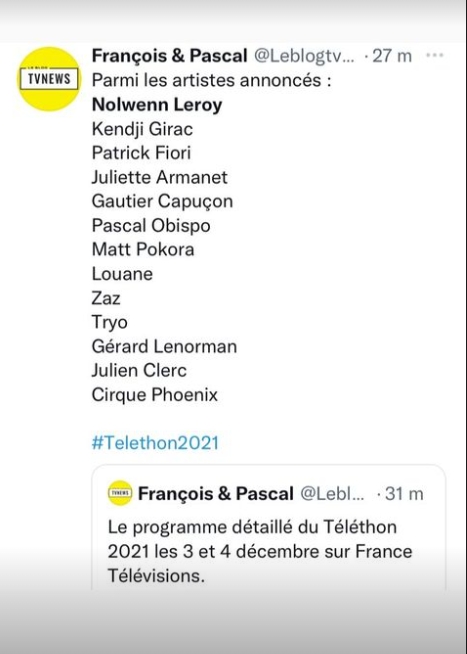Image resolution: width=467 pixels, height=654 pixels.
Task: Open the François & Pascal author name
Action: [170, 55]
